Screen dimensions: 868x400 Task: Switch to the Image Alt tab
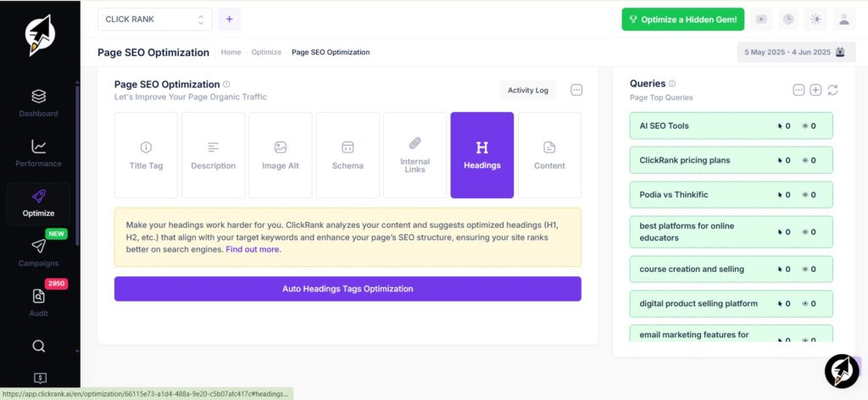tap(281, 155)
